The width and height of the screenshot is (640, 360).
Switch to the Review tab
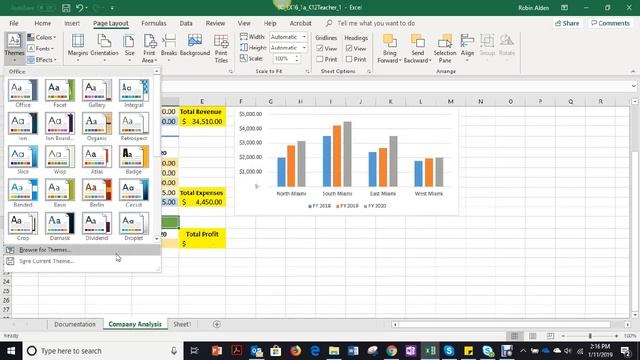coord(215,23)
